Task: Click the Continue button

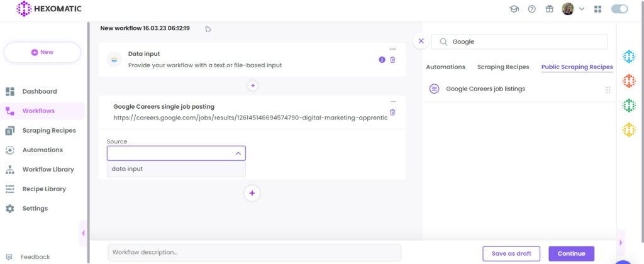Action: tap(571, 254)
